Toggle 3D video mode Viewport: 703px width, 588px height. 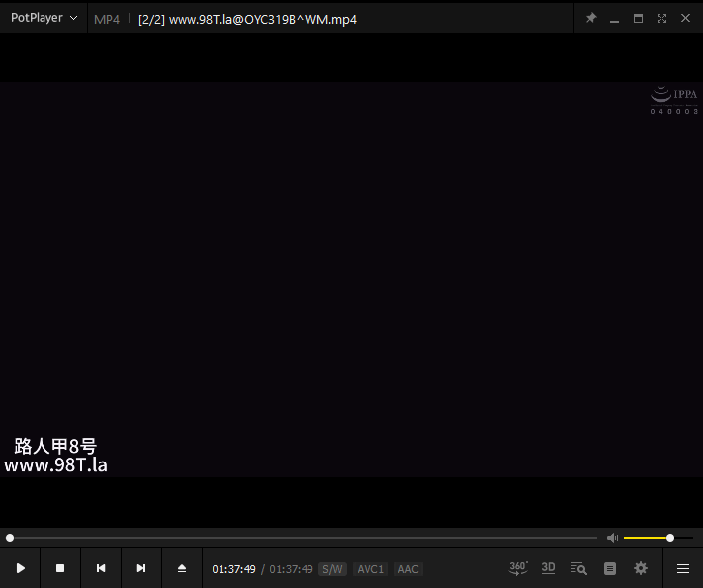coord(549,568)
